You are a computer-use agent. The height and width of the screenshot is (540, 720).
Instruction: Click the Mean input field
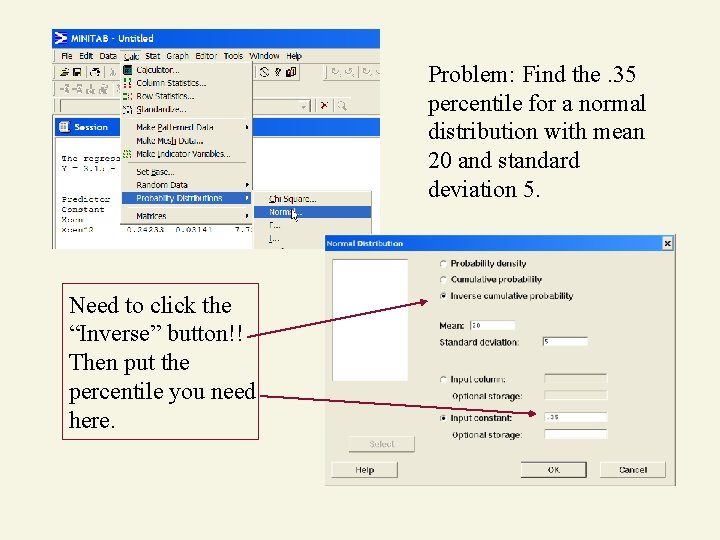click(492, 325)
